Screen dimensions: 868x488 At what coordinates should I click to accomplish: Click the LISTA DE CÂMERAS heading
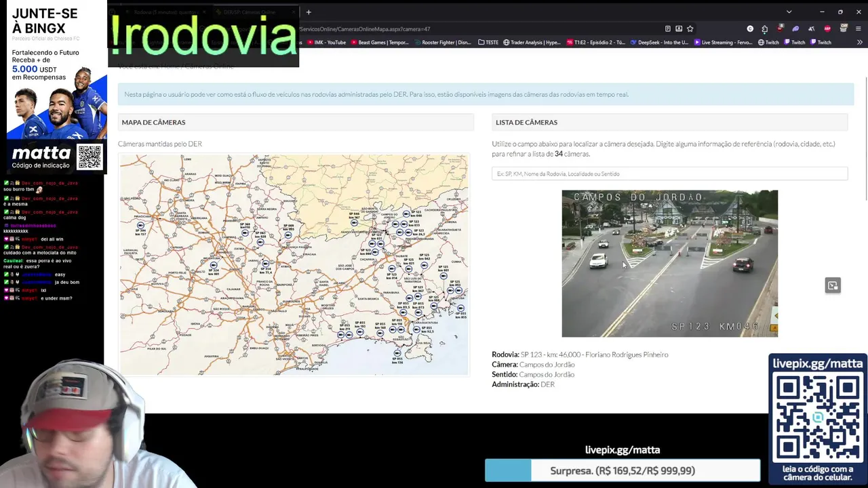[526, 122]
